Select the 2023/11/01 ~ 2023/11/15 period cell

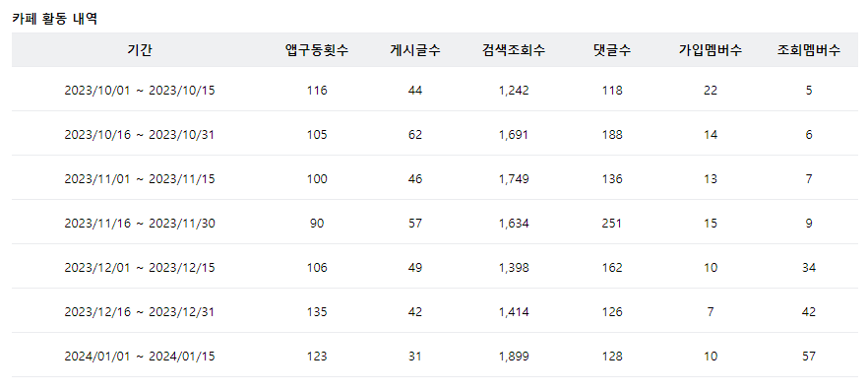[140, 179]
